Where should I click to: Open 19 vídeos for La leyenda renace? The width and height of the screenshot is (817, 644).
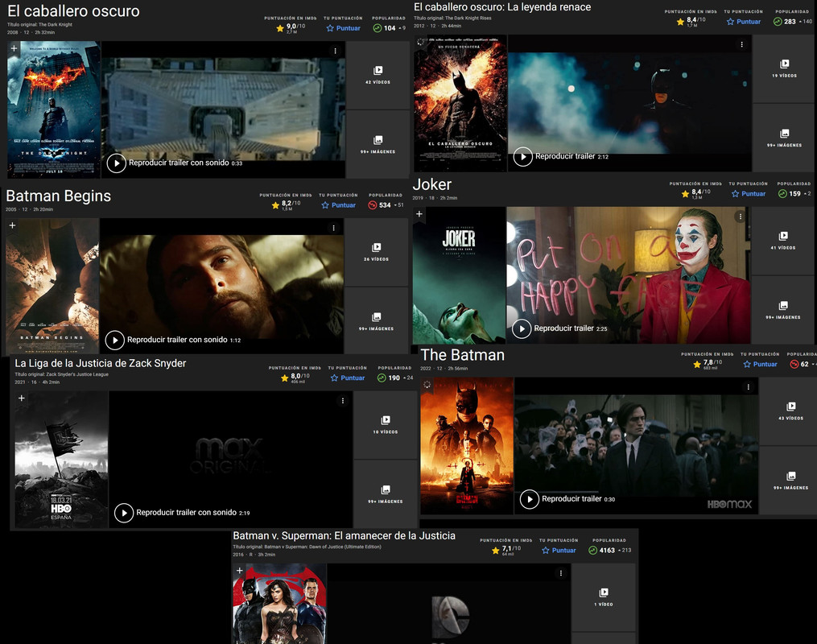[x=784, y=68]
